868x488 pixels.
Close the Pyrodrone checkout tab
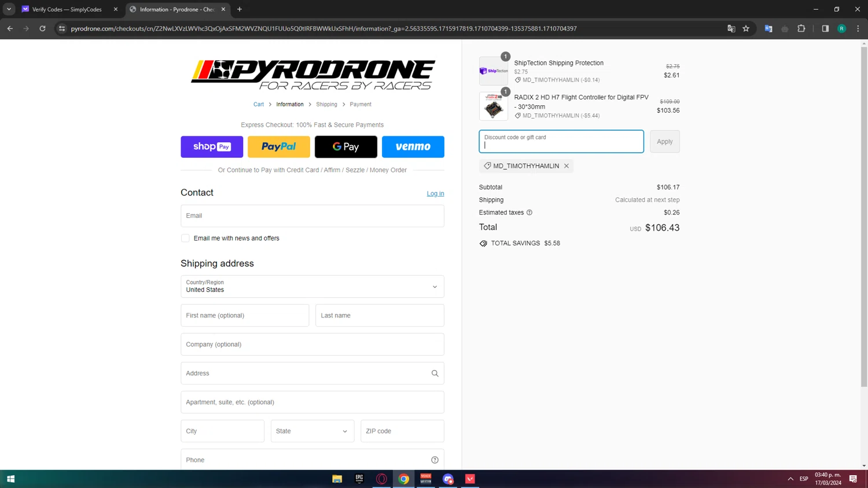click(223, 9)
